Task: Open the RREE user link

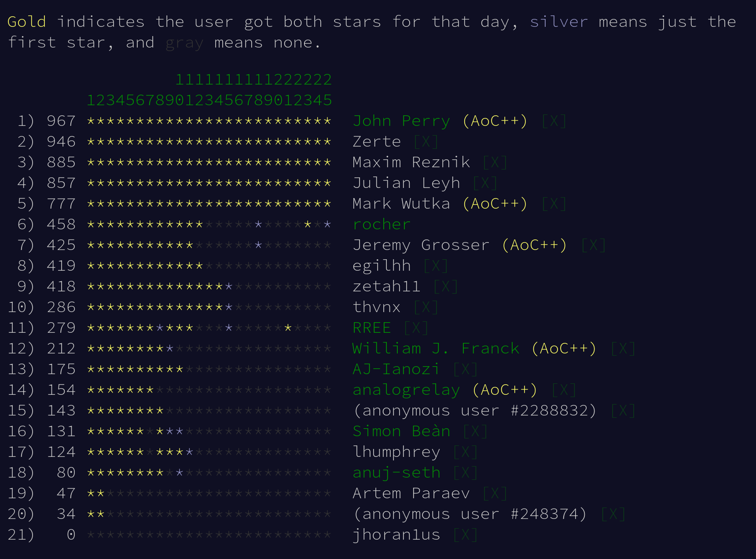Action: tap(372, 328)
